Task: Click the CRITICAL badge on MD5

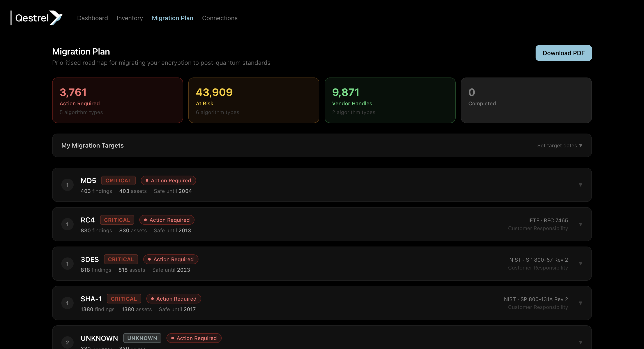Action: [118, 180]
